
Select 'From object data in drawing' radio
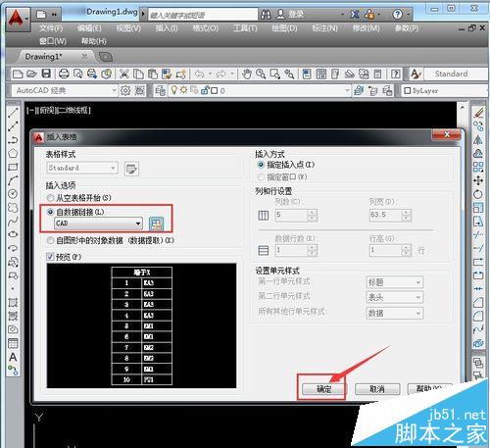(x=50, y=240)
